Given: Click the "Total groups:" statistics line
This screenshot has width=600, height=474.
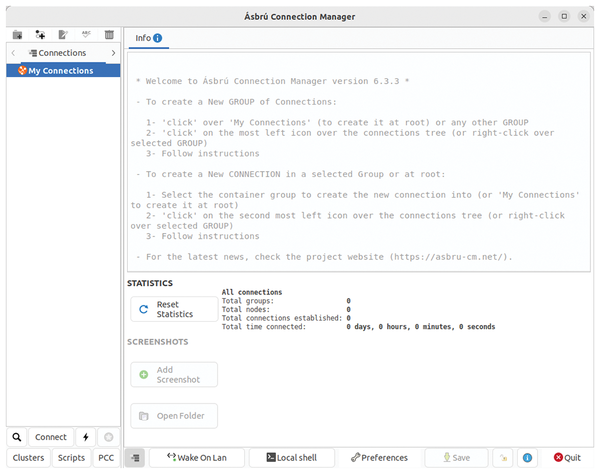Looking at the screenshot, I should 286,301.
